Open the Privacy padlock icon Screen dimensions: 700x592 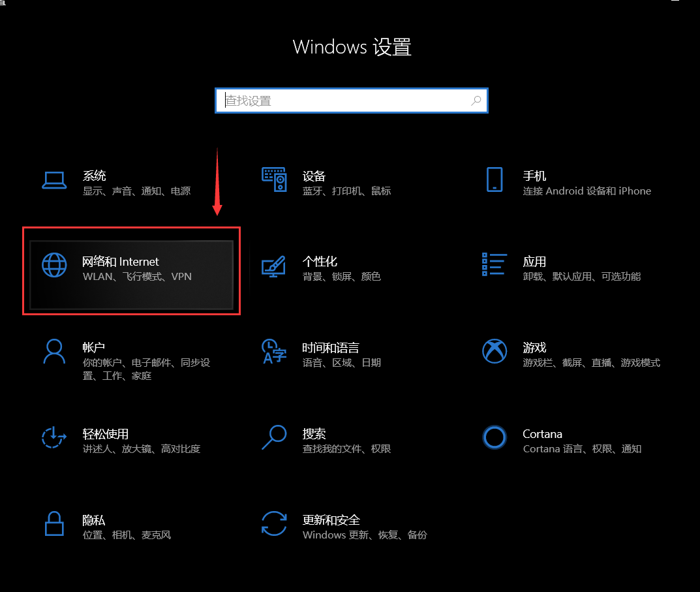click(x=54, y=523)
